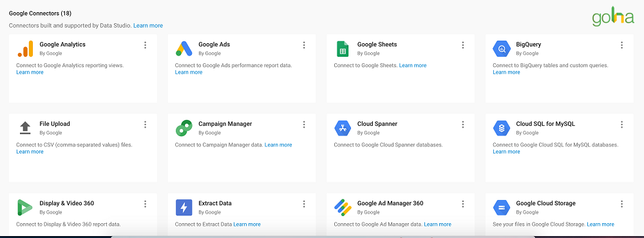Open Learn more link in Google Ads card
Viewport: 644px width, 238px height.
pos(189,72)
